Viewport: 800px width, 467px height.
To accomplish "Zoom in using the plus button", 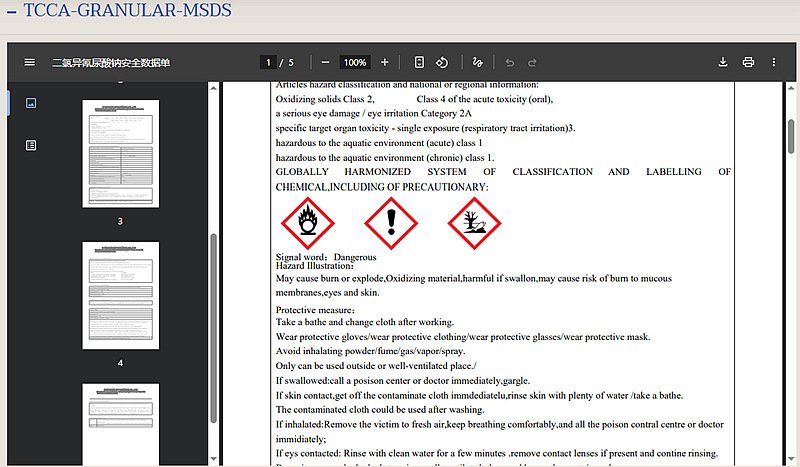I will tap(385, 62).
